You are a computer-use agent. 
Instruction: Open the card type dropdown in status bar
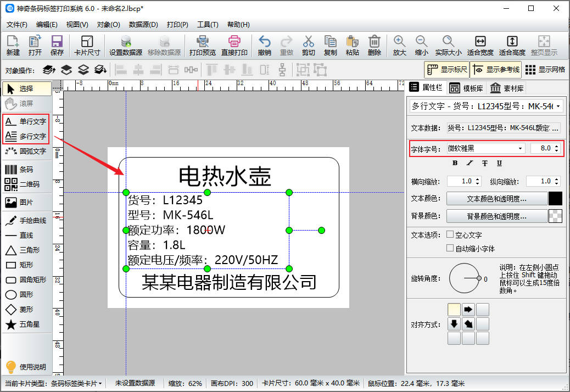point(76,383)
